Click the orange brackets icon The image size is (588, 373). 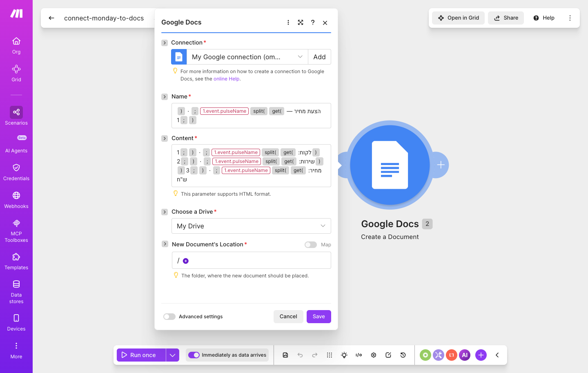click(452, 355)
